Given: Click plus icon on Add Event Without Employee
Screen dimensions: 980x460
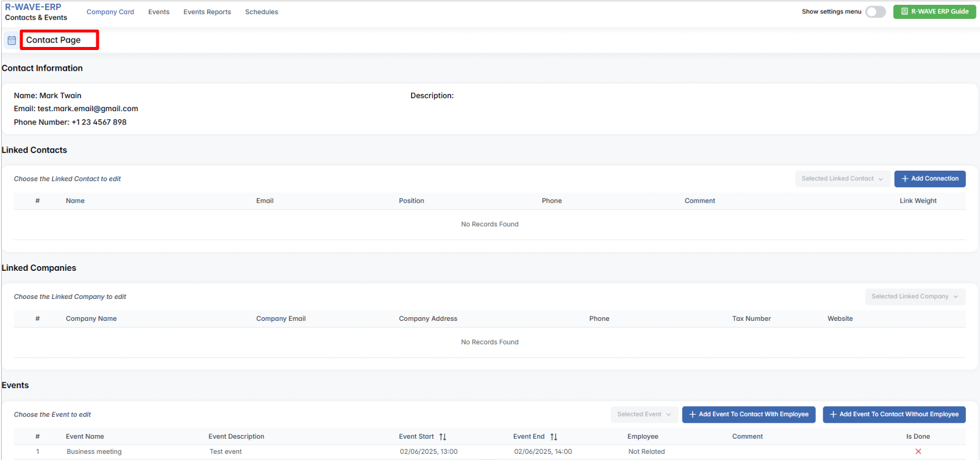Looking at the screenshot, I should [833, 414].
